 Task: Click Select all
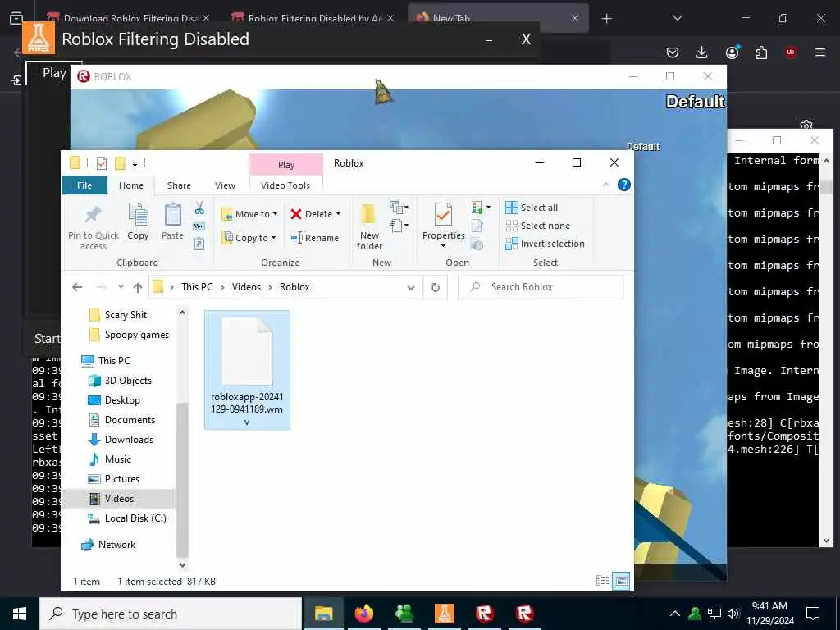(532, 208)
